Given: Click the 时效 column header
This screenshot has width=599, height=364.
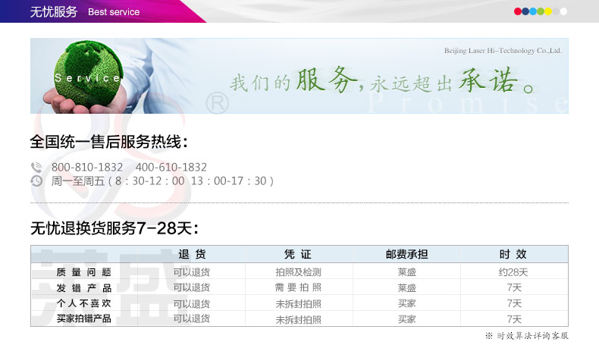Looking at the screenshot, I should (x=513, y=254).
